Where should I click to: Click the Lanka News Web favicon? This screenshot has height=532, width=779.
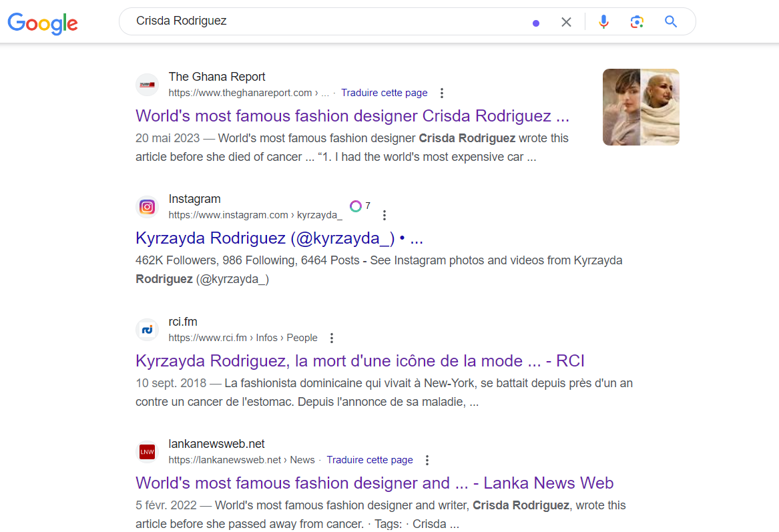point(147,452)
